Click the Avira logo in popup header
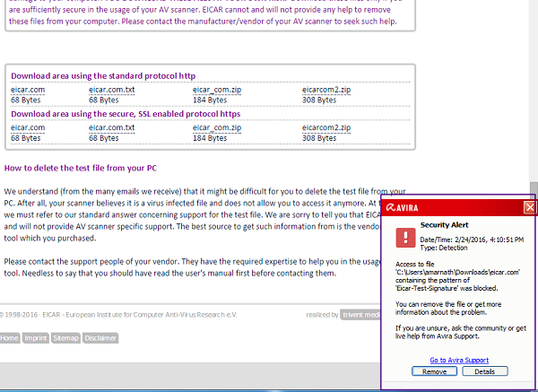This screenshot has height=392, width=538. click(x=402, y=208)
